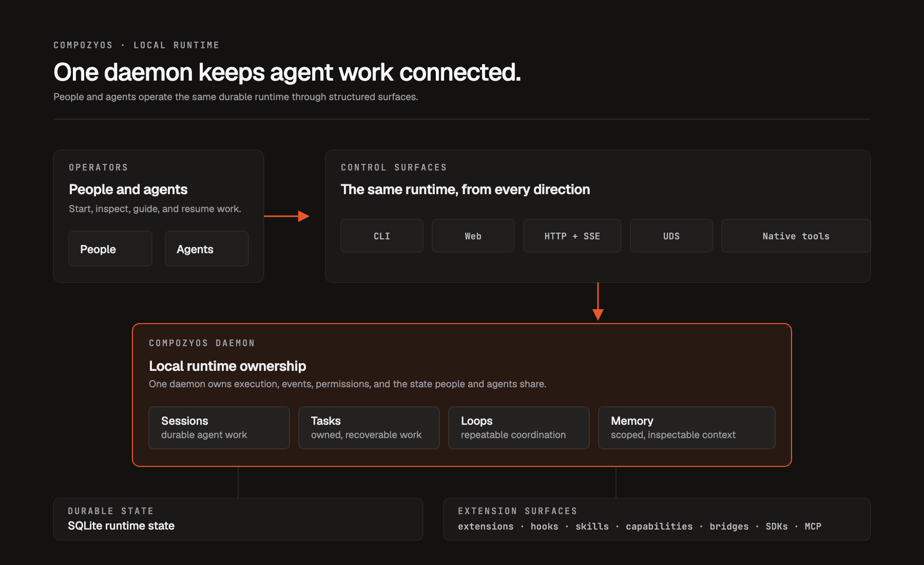Click the word 'hooks' in extension list
This screenshot has height=565, width=924.
pos(544,526)
